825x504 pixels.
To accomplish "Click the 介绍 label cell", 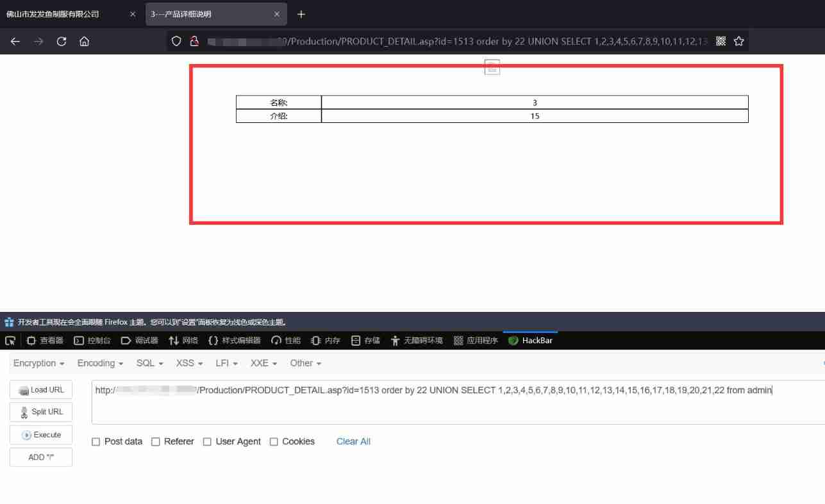I will point(278,116).
